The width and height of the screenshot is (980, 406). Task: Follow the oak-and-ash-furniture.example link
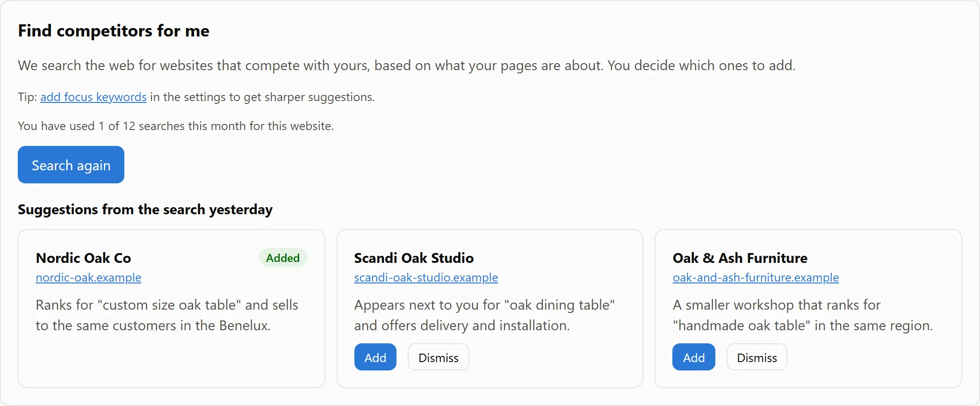(756, 277)
